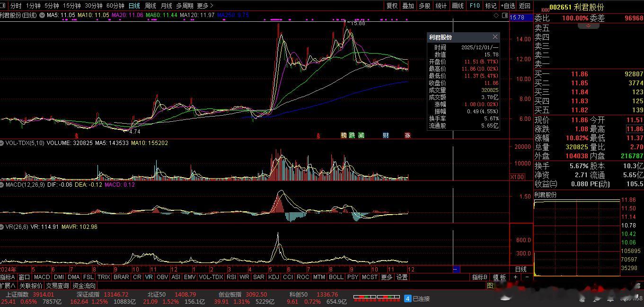Open the F10 company info
This screenshot has height=307, width=644.
pyautogui.click(x=474, y=6)
